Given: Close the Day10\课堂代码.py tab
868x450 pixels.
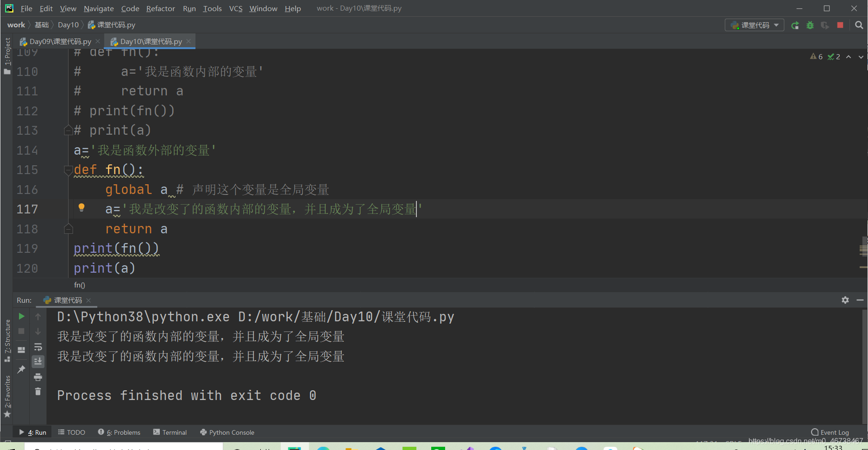Looking at the screenshot, I should point(189,42).
